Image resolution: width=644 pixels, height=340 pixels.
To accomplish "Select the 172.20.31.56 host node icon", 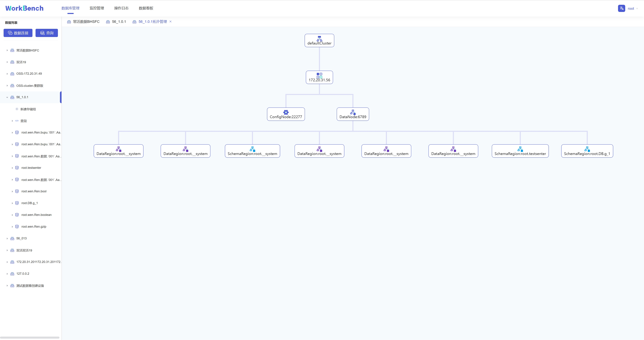I will (319, 75).
